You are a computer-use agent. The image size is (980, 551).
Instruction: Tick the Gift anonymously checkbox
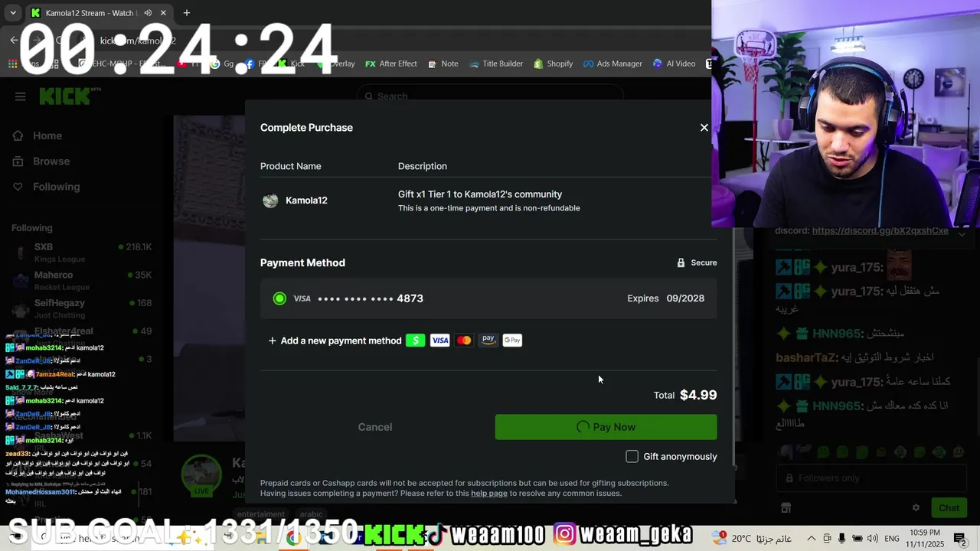tap(632, 457)
